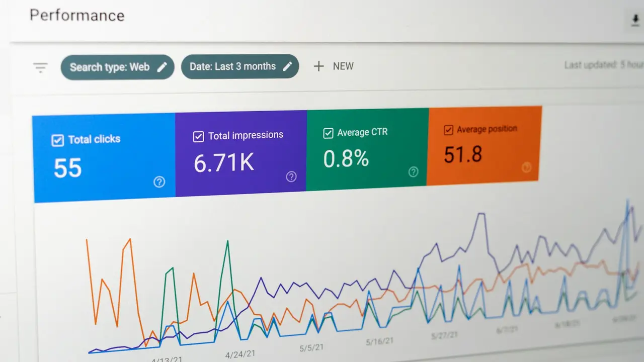Disable the Average position checkbox
The image size is (644, 362).
(448, 130)
